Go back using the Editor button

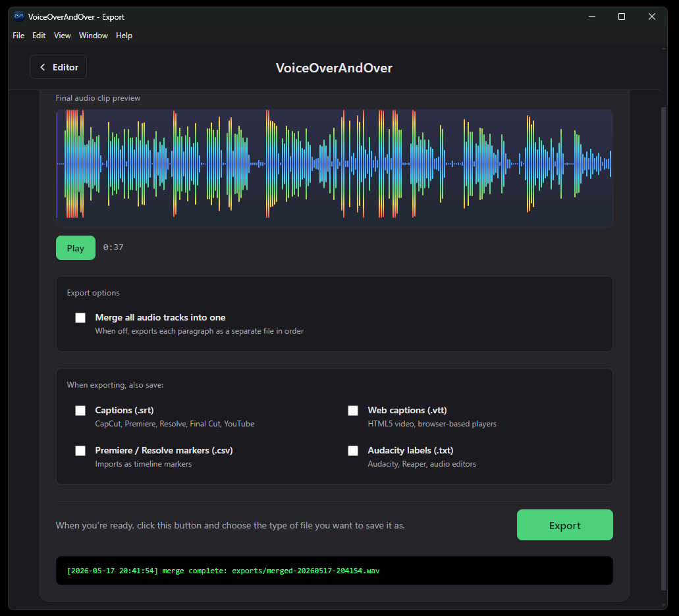click(58, 67)
